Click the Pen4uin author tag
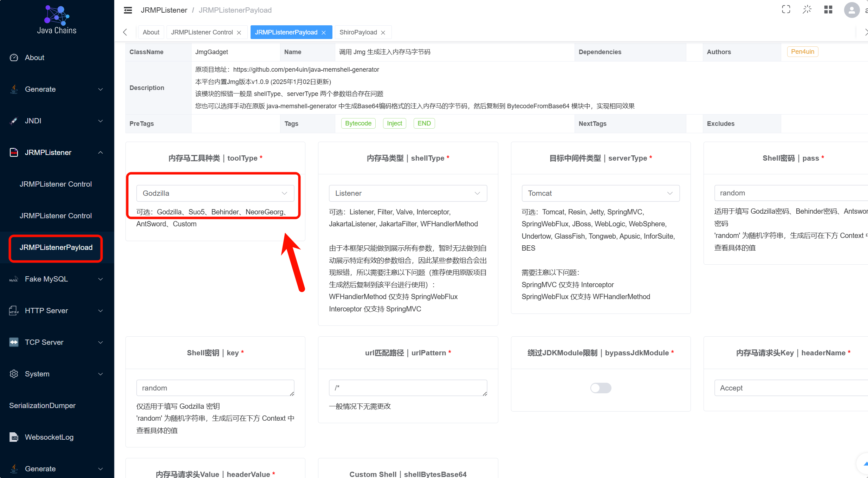The image size is (868, 478). click(x=802, y=52)
